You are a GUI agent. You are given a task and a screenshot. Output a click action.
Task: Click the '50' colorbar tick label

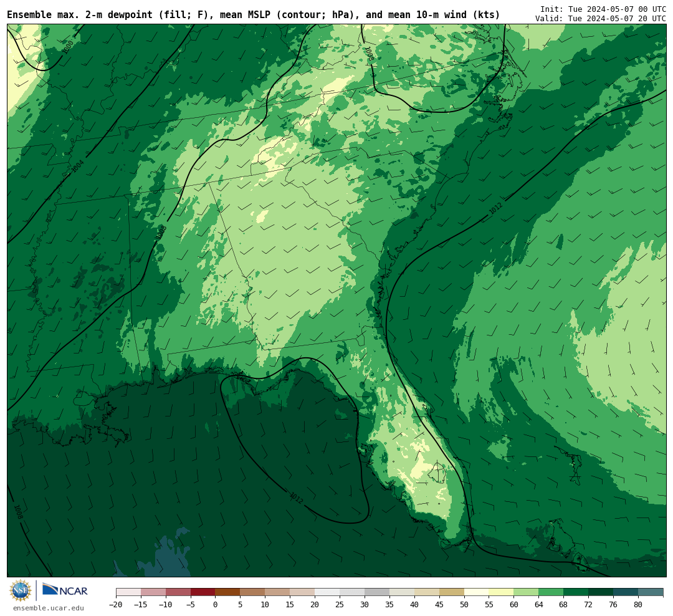coord(464,605)
